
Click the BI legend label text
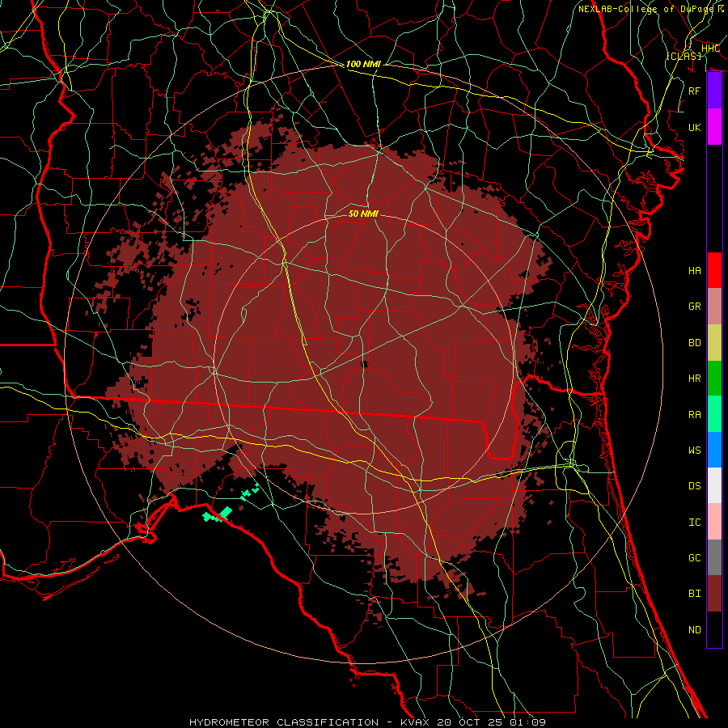coord(694,594)
